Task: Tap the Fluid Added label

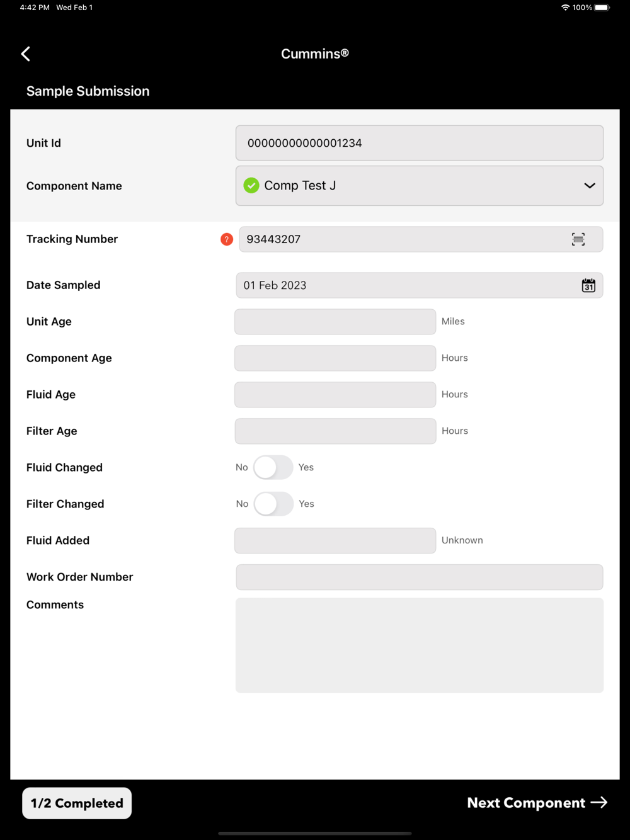Action: pos(58,540)
